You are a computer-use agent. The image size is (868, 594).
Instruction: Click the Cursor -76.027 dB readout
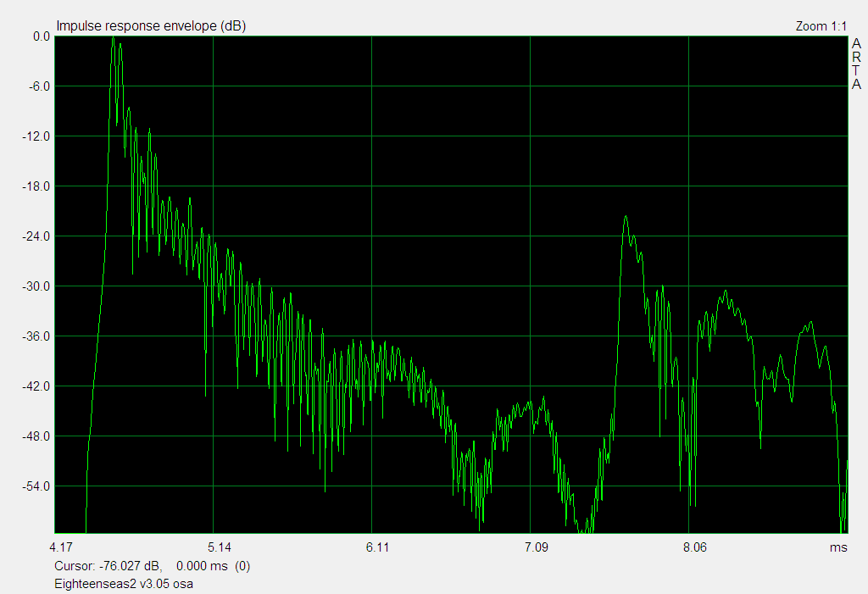[x=153, y=566]
